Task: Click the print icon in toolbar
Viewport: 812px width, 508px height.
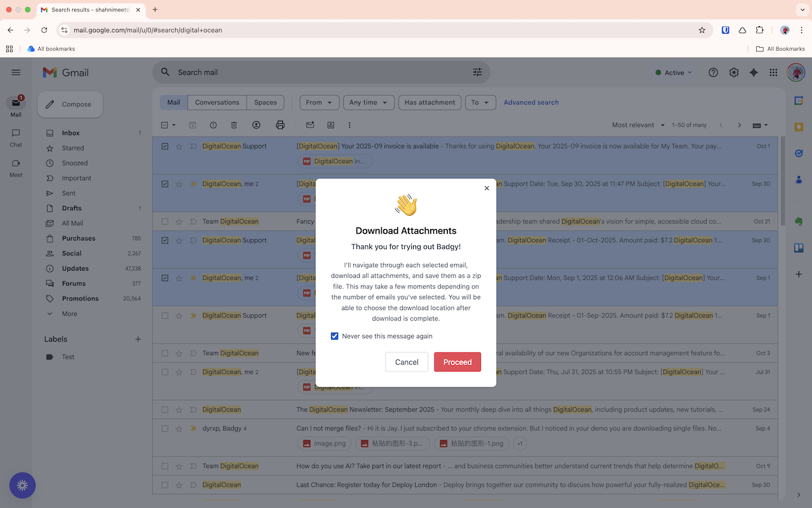Action: [x=280, y=125]
